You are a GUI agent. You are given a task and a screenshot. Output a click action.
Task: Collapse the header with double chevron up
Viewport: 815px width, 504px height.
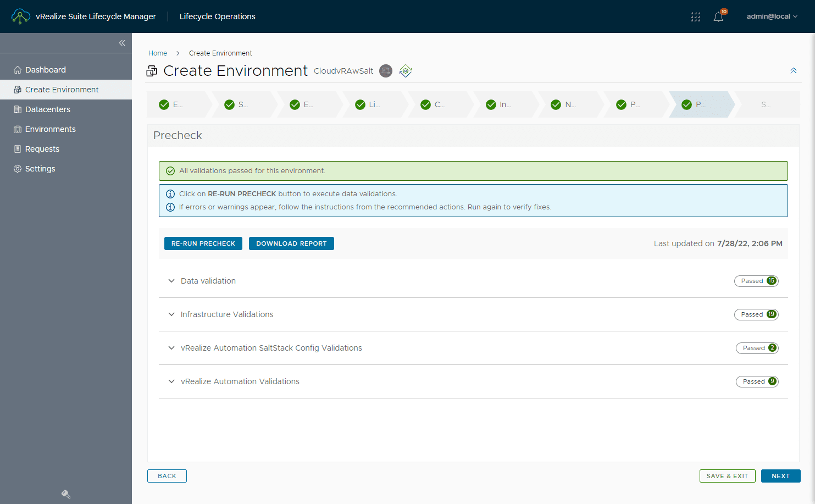pyautogui.click(x=794, y=70)
